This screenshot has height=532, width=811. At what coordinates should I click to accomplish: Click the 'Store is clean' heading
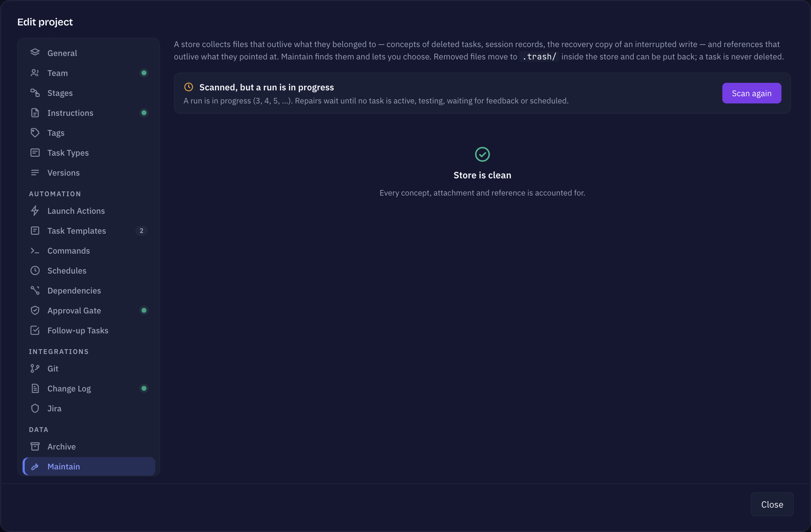pyautogui.click(x=482, y=175)
